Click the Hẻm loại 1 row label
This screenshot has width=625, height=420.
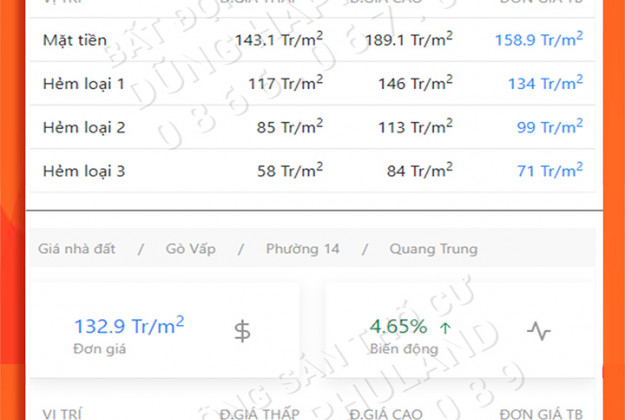click(84, 84)
